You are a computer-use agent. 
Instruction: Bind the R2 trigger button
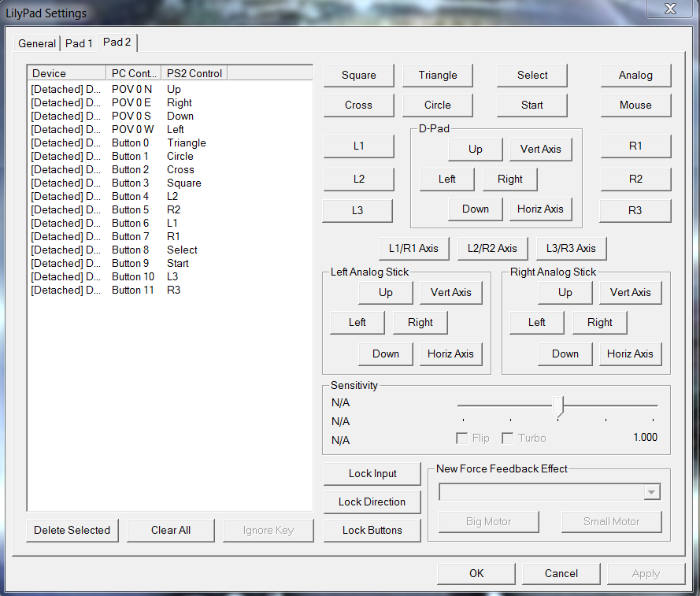635,179
